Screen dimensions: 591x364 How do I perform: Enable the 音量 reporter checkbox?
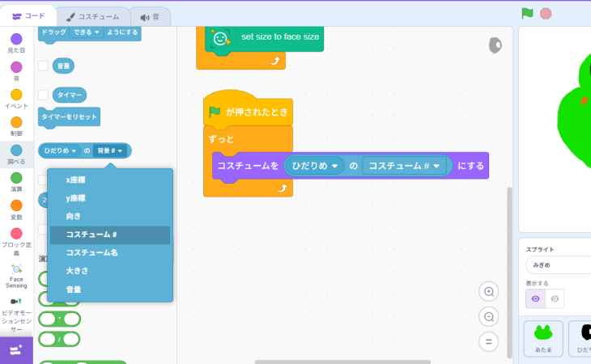pyautogui.click(x=44, y=66)
